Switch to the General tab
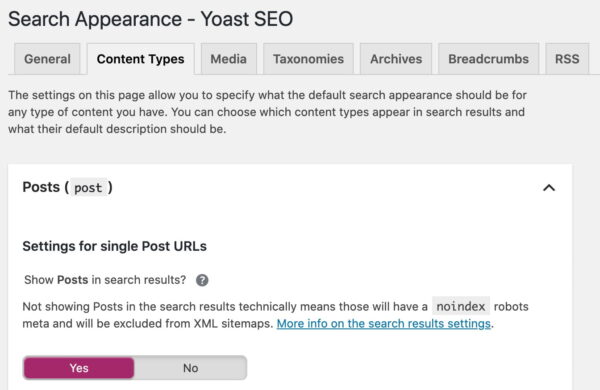 click(x=47, y=59)
